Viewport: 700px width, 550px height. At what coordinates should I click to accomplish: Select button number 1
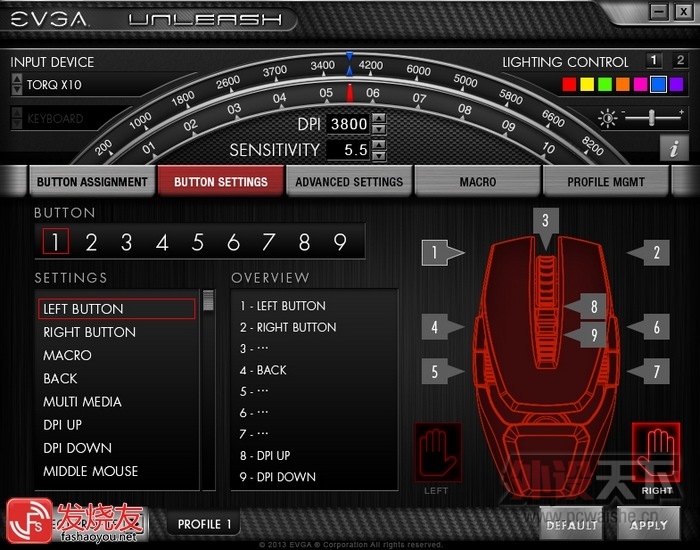pos(55,242)
